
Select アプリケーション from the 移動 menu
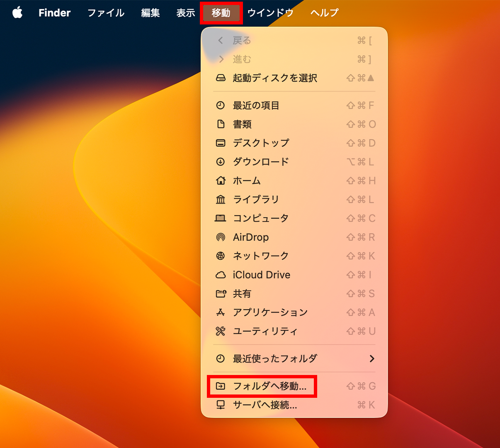tap(270, 312)
